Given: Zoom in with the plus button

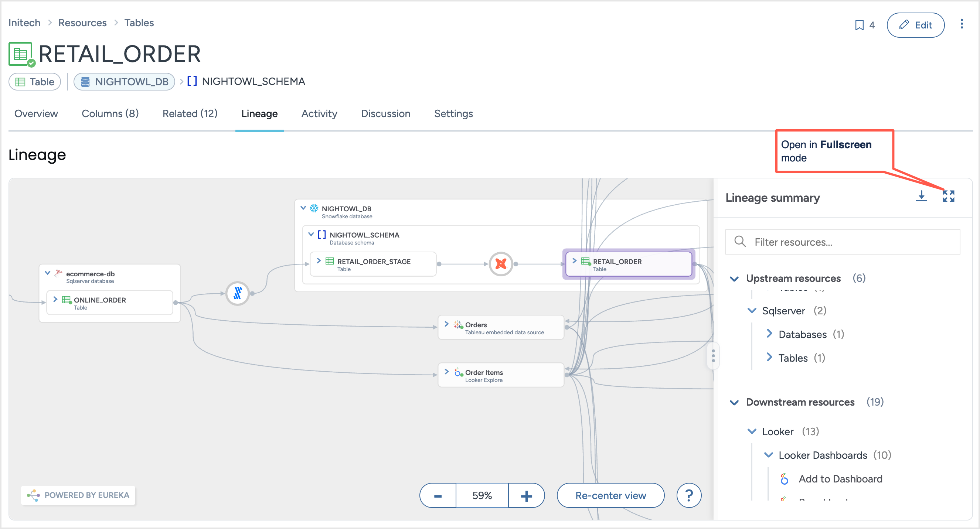Looking at the screenshot, I should click(526, 495).
